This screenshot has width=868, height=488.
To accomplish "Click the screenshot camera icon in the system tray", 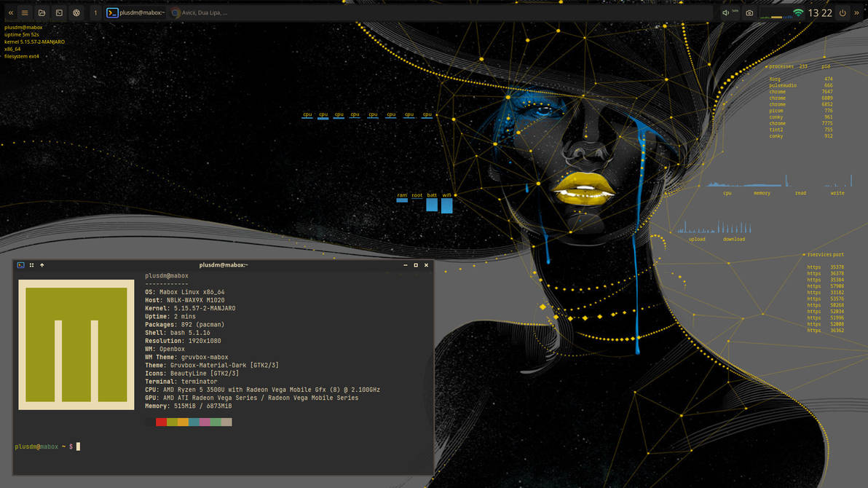I will (749, 12).
